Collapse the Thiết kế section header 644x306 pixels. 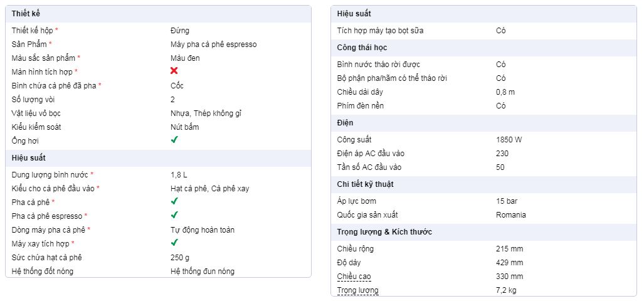(158, 14)
